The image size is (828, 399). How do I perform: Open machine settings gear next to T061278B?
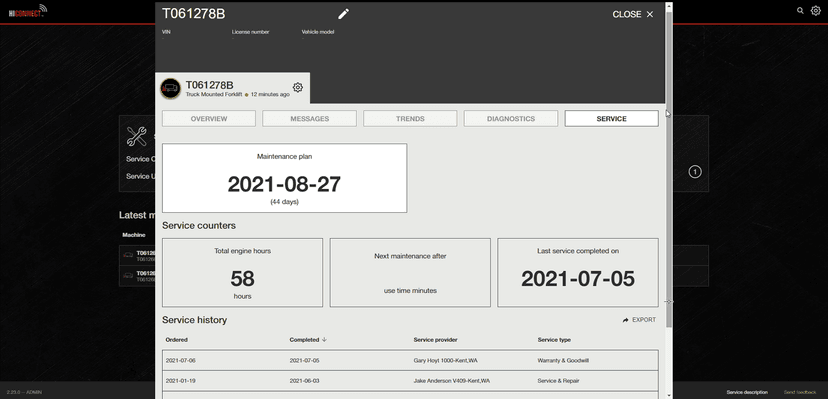pos(298,88)
